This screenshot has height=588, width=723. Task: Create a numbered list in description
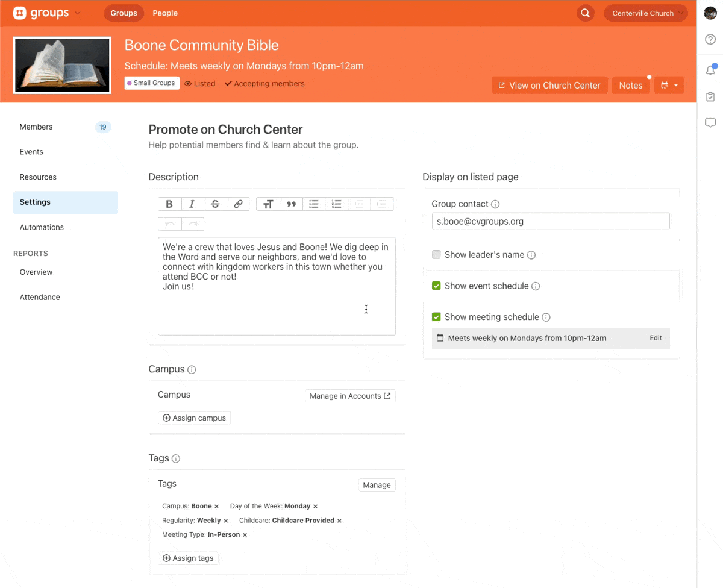click(337, 204)
